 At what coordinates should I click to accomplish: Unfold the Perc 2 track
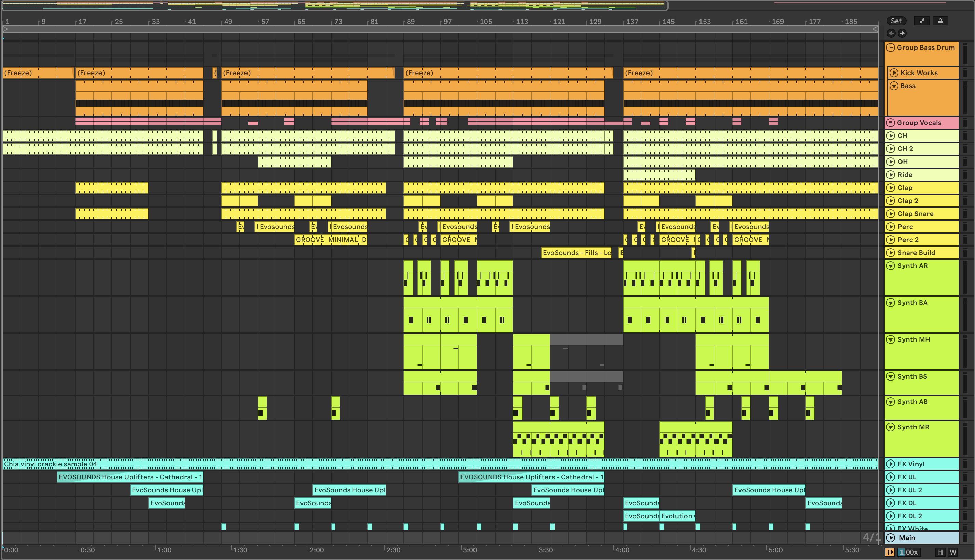click(891, 240)
